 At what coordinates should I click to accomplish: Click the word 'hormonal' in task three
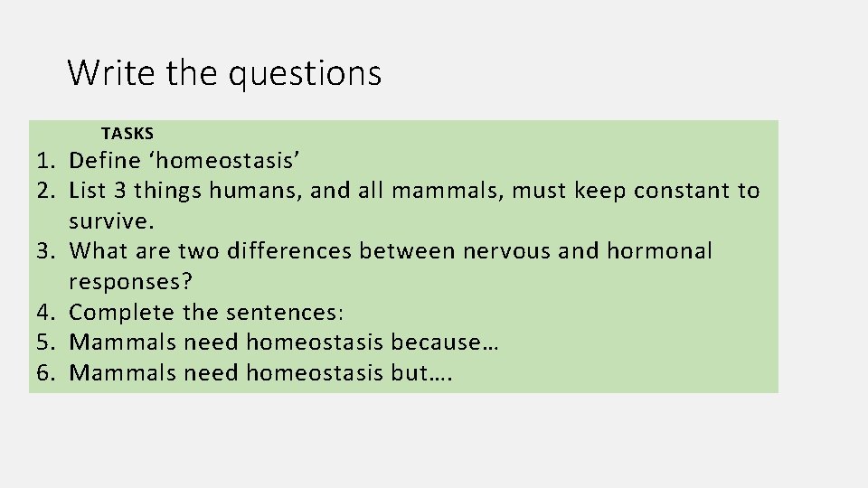[659, 251]
